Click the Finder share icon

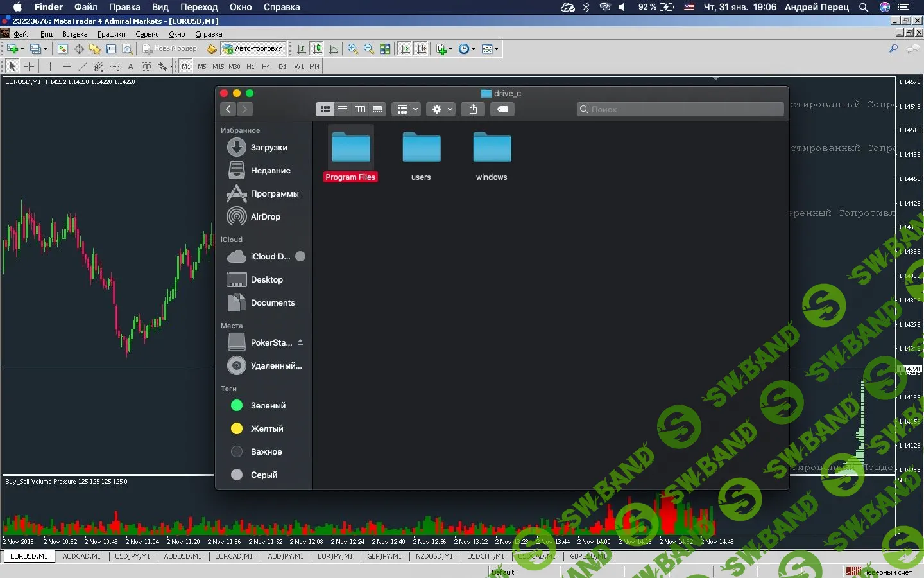pos(473,109)
